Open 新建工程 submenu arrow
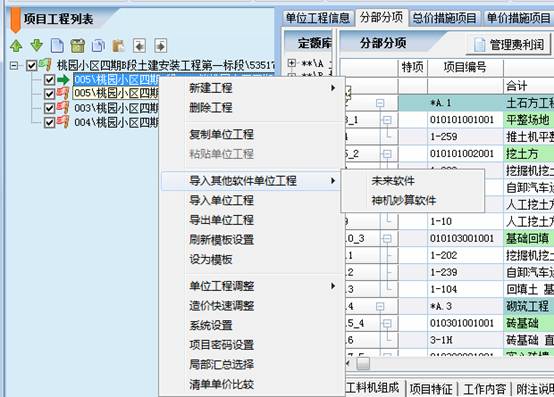Viewport: 554px width, 397px height. pyautogui.click(x=333, y=88)
